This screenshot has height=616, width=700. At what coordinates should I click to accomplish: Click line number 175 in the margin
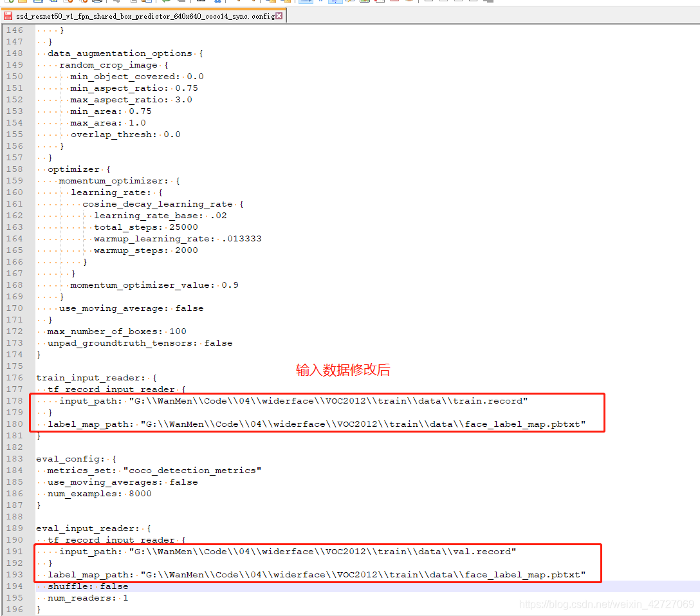click(14, 367)
